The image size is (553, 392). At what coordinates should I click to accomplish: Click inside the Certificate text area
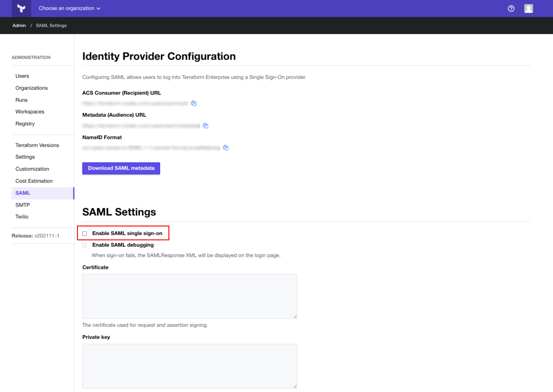tap(190, 296)
